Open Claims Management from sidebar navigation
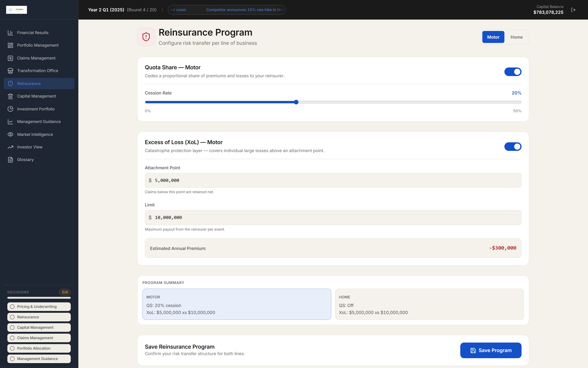Screen dimensions: 588x368 coord(39,58)
